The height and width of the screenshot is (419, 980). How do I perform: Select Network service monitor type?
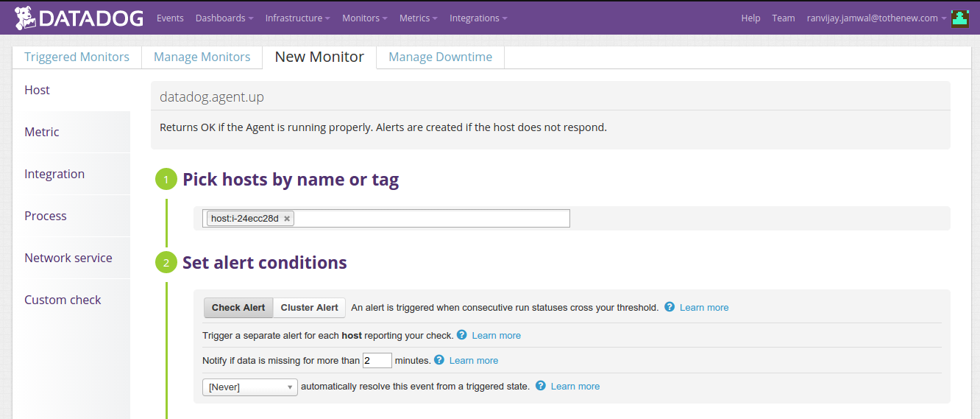pos(71,258)
